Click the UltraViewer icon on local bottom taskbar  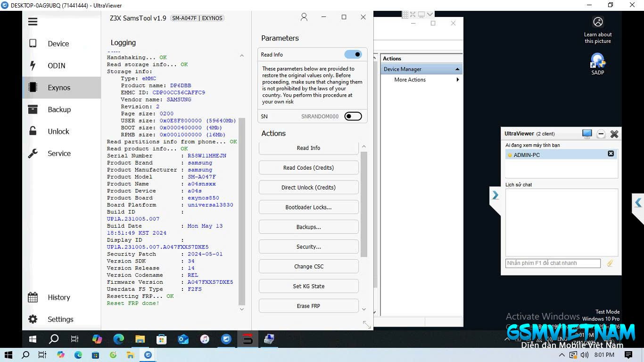click(148, 355)
